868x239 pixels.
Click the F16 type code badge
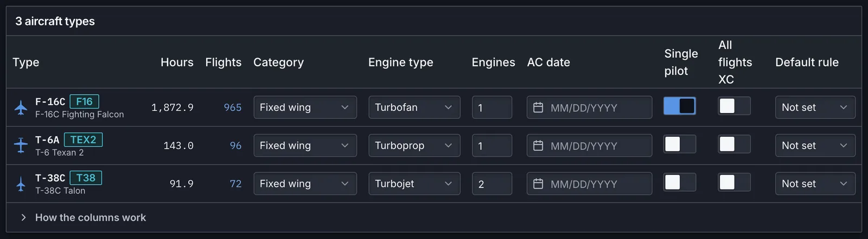click(84, 102)
